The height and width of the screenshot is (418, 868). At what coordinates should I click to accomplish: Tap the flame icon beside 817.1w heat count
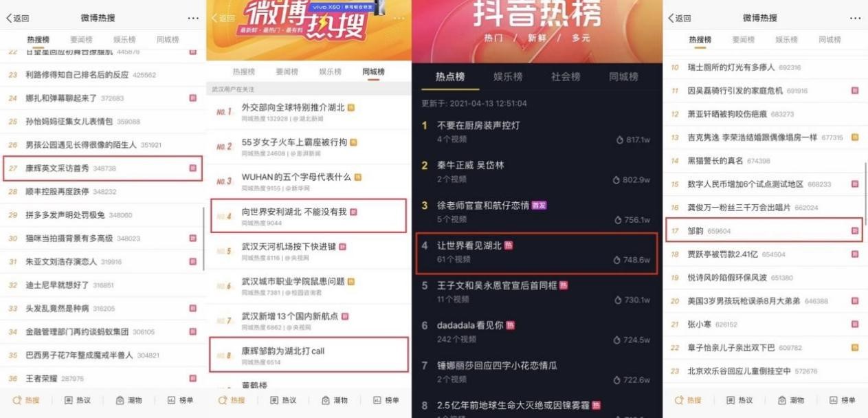[x=619, y=140]
